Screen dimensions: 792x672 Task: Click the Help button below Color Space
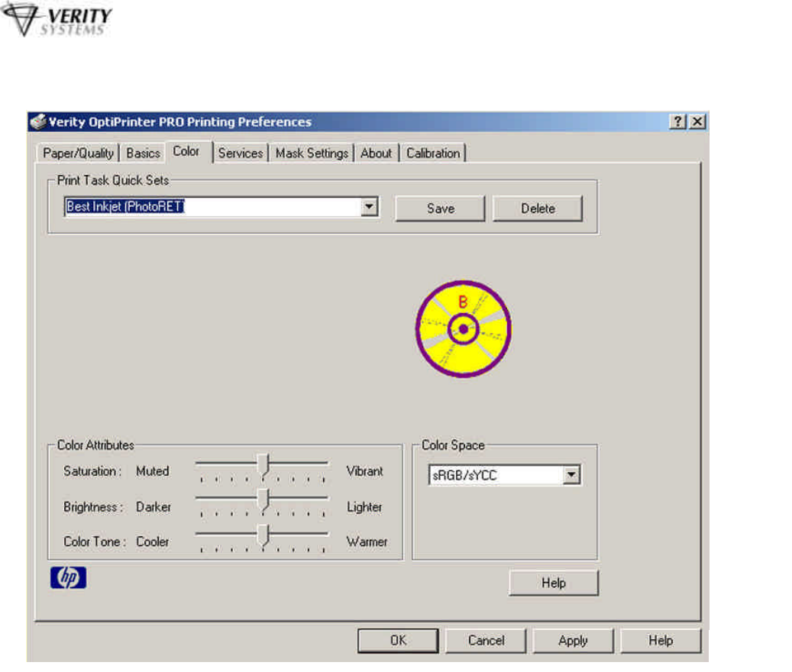pyautogui.click(x=554, y=583)
